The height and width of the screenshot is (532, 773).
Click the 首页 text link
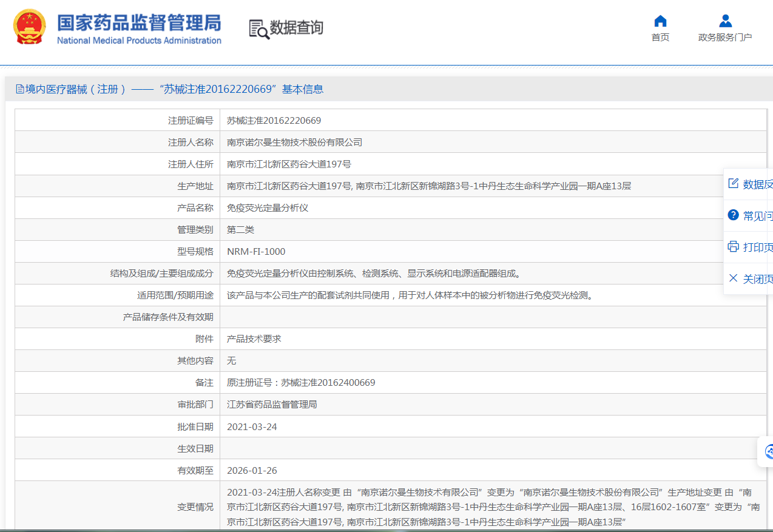click(x=660, y=38)
